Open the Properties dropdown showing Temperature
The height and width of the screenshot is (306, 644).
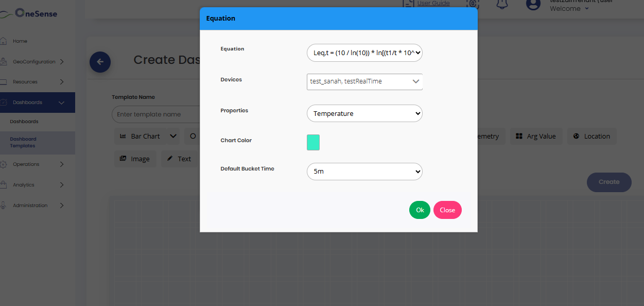(364, 113)
